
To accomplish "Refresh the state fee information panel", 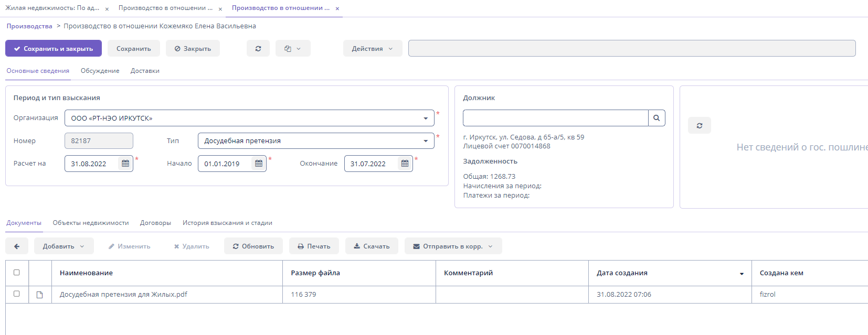I will coord(699,126).
